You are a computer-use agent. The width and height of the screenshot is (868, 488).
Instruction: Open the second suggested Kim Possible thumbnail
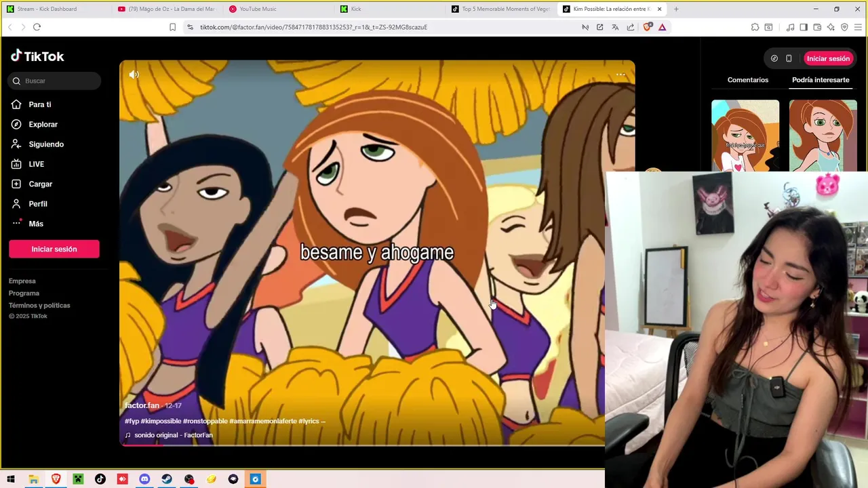tap(823, 136)
